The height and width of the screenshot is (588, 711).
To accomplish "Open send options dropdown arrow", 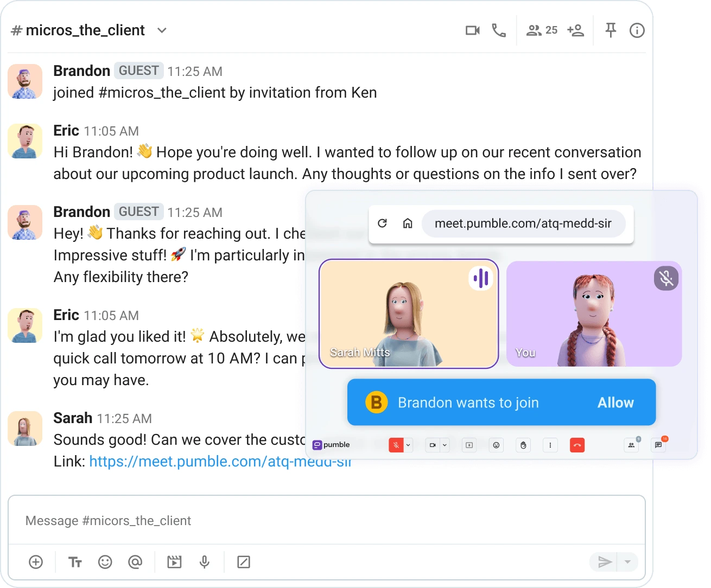I will point(628,562).
